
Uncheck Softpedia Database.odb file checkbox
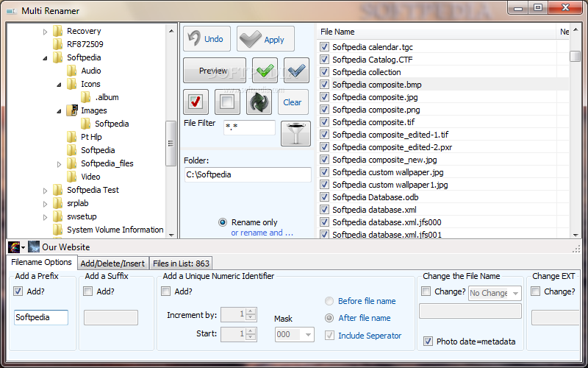pos(324,197)
